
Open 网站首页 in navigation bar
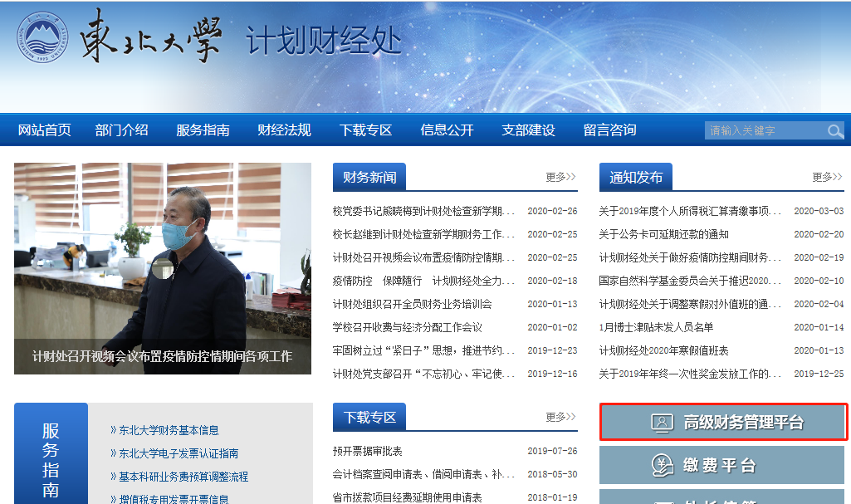click(x=45, y=130)
